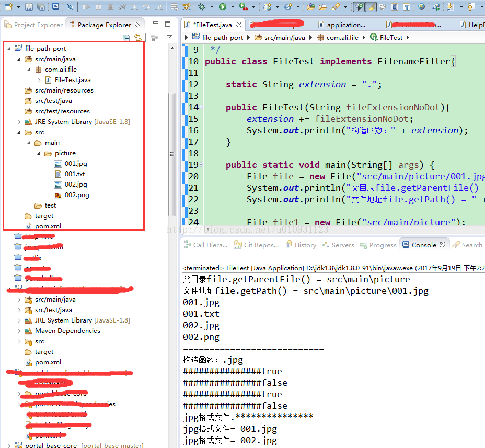Open the Progress view tab

[x=378, y=245]
